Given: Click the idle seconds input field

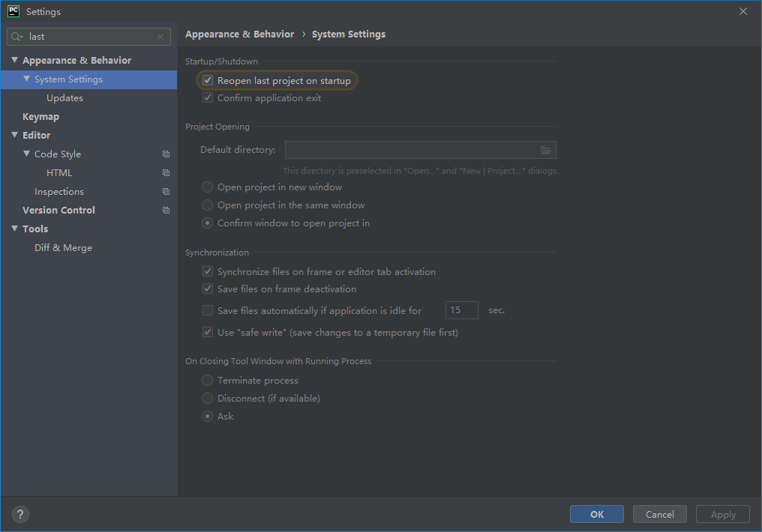Looking at the screenshot, I should (461, 310).
